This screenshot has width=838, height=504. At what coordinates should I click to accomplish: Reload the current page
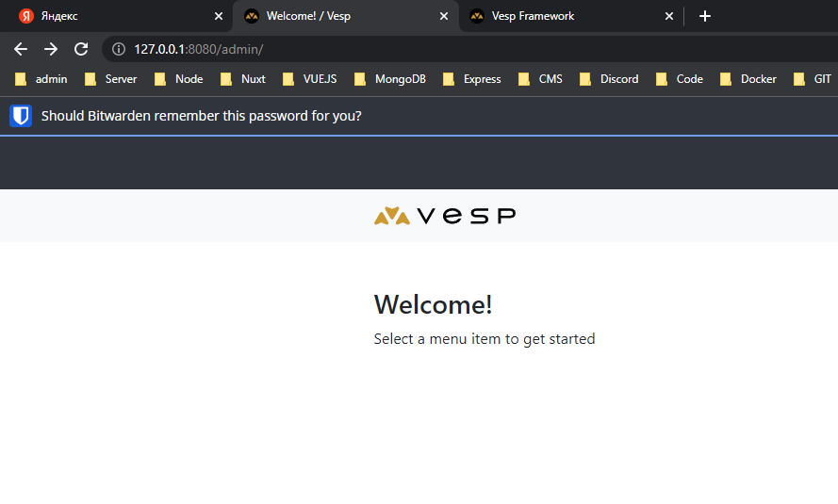click(81, 49)
